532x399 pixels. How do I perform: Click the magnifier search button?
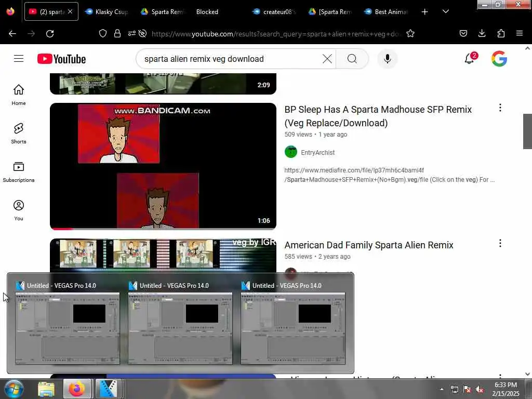point(352,59)
